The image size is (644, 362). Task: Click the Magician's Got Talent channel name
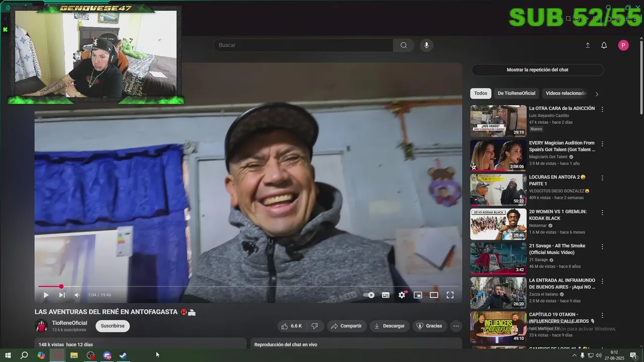[548, 157]
